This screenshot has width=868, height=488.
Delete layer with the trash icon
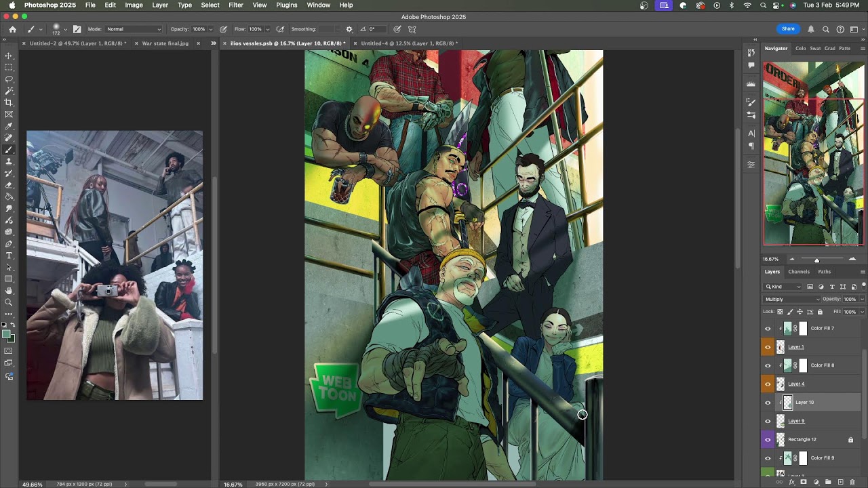[x=852, y=482]
